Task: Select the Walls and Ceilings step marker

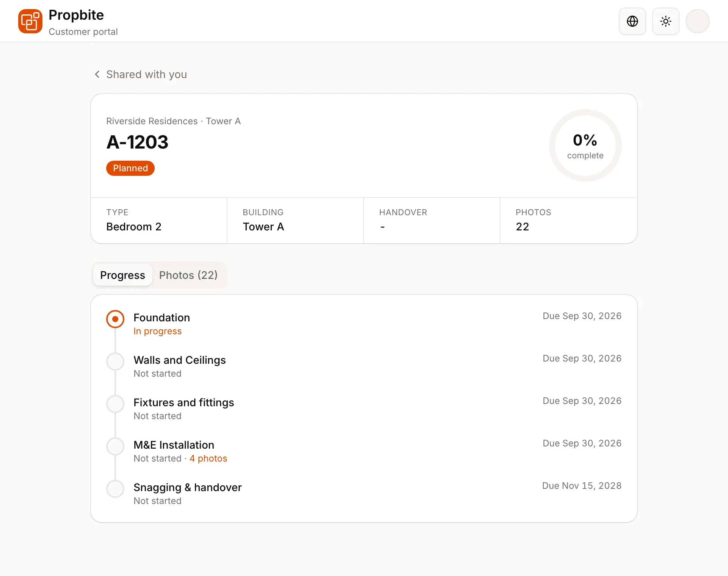Action: (115, 362)
